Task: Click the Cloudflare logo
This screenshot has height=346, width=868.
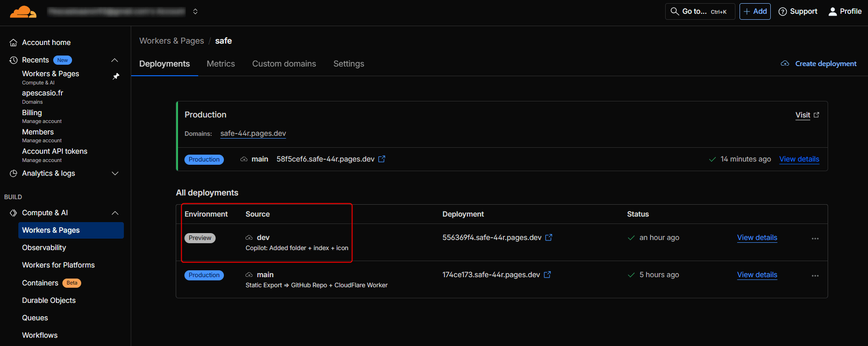Action: click(23, 11)
